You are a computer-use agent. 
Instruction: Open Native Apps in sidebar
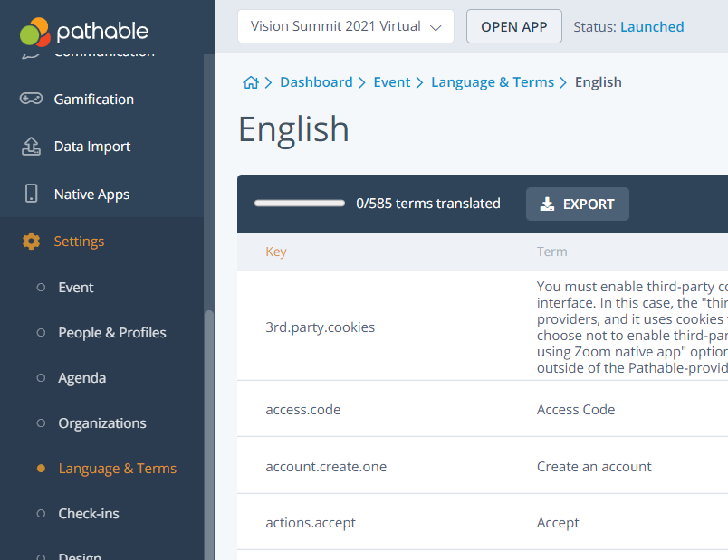pos(92,194)
